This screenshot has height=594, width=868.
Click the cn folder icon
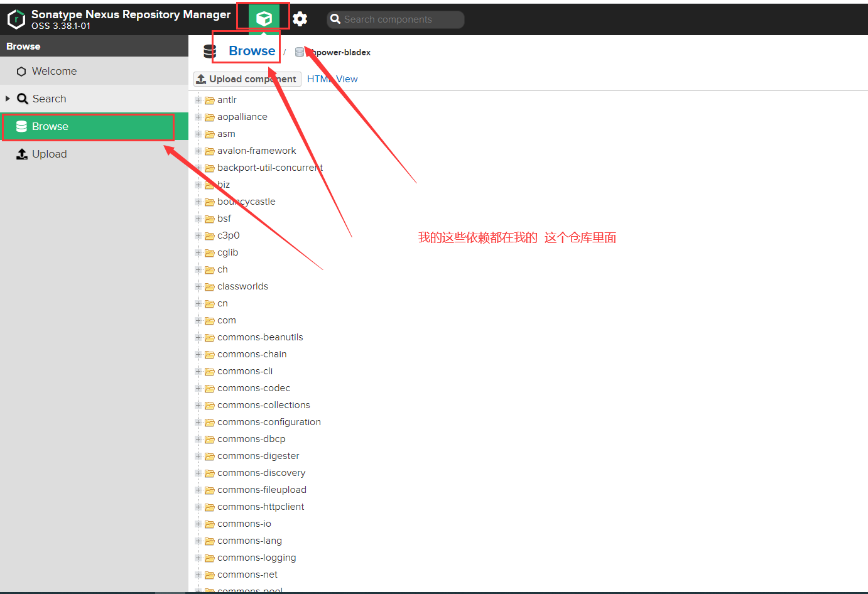(x=210, y=303)
